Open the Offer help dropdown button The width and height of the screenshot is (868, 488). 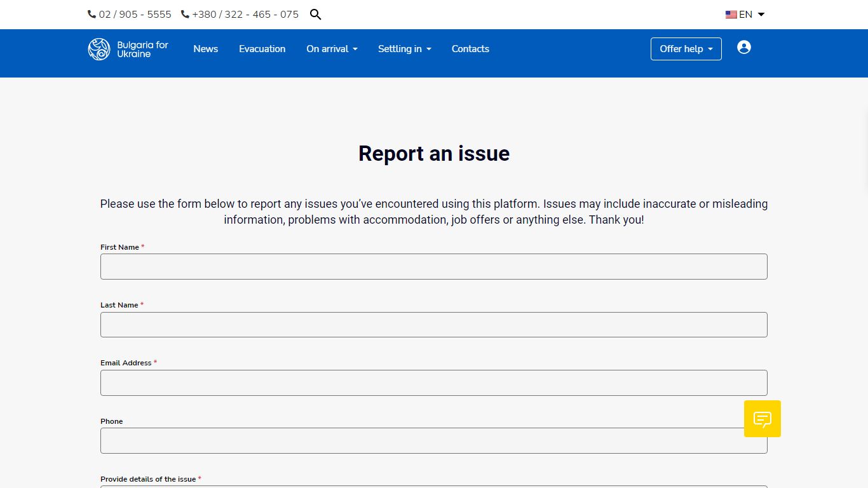click(x=686, y=49)
